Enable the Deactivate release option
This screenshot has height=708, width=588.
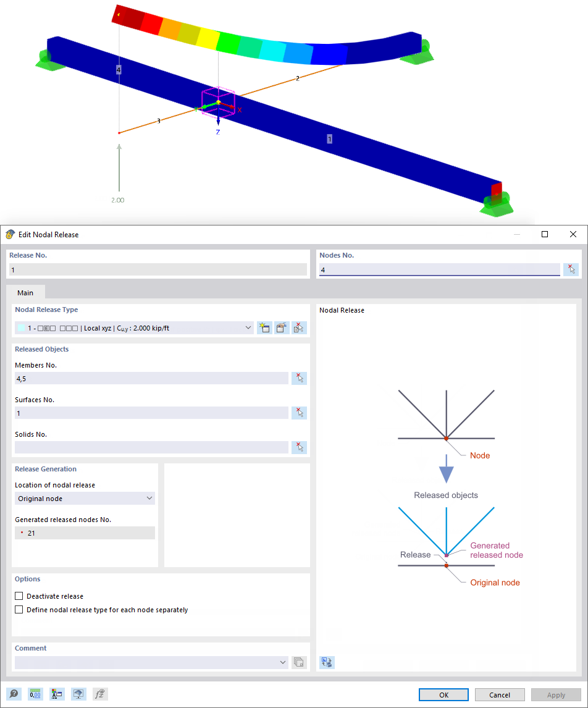click(x=19, y=596)
